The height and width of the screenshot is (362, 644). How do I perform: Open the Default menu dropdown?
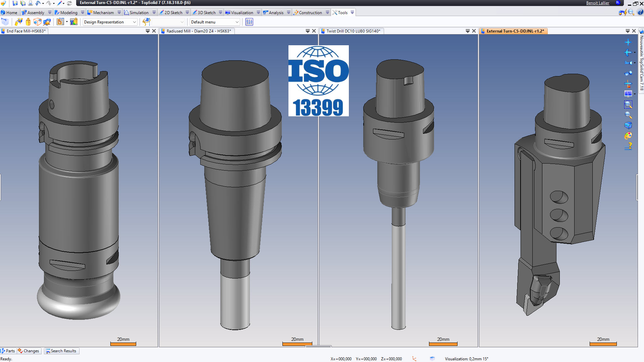215,22
